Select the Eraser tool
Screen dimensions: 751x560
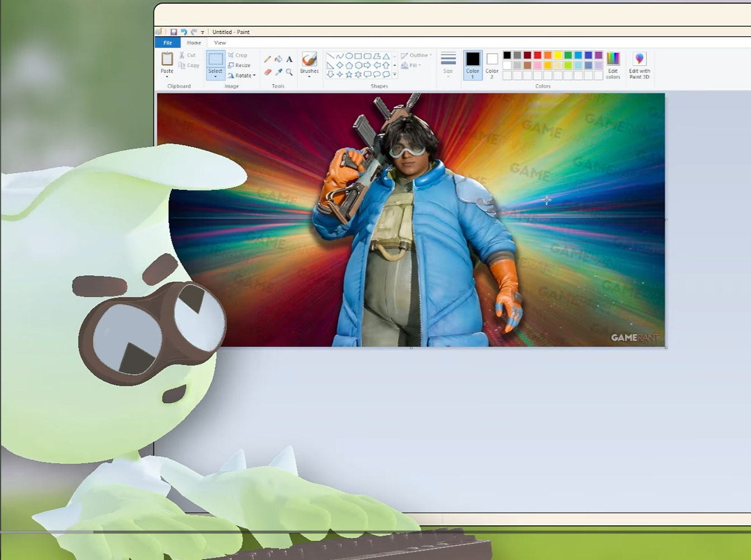click(268, 72)
